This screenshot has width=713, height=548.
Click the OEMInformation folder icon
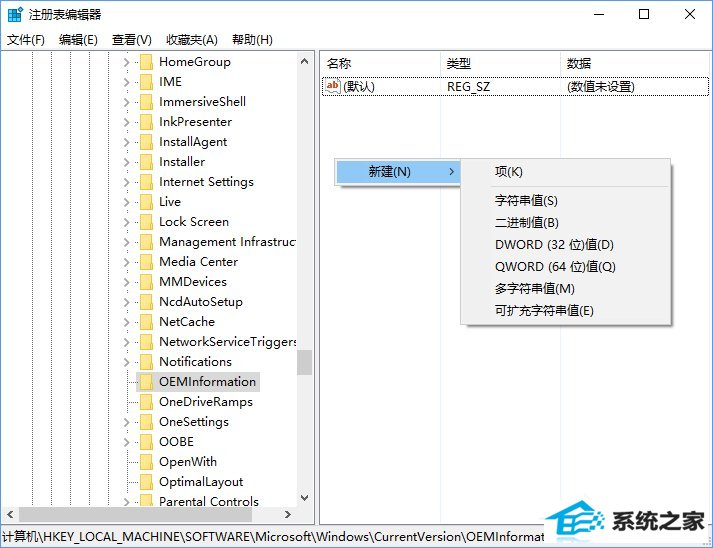(x=146, y=382)
